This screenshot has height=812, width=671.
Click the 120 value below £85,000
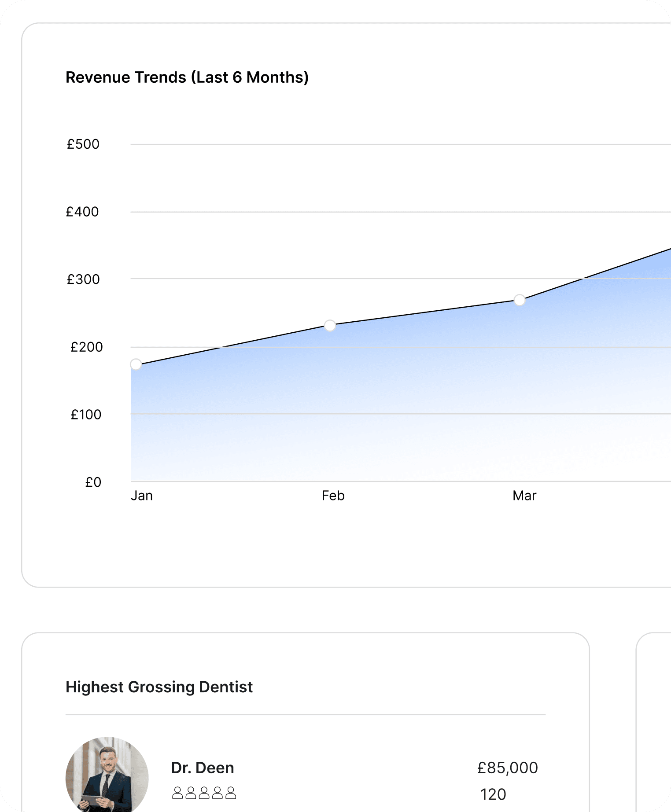pos(493,794)
